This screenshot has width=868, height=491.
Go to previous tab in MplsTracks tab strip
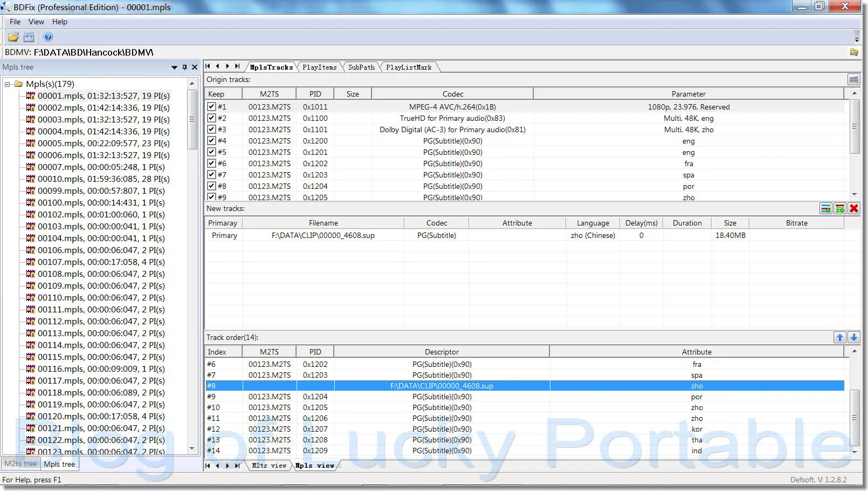tap(218, 66)
